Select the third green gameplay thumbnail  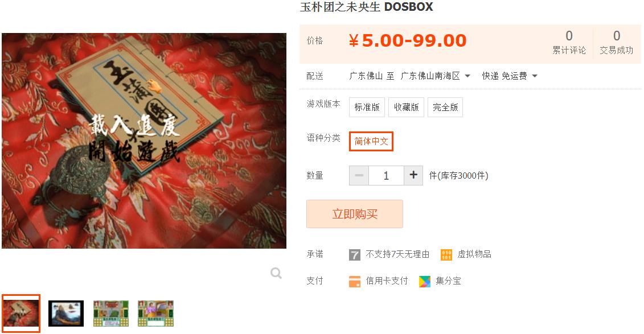111,314
